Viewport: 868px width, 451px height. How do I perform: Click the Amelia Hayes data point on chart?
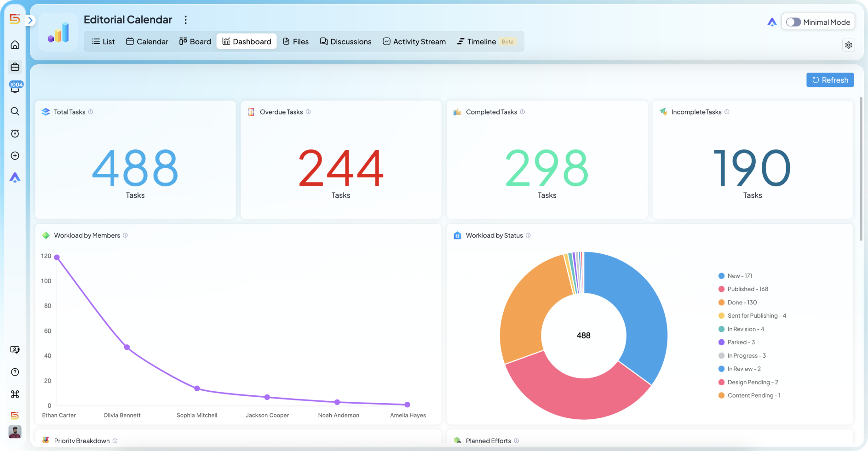(x=407, y=405)
